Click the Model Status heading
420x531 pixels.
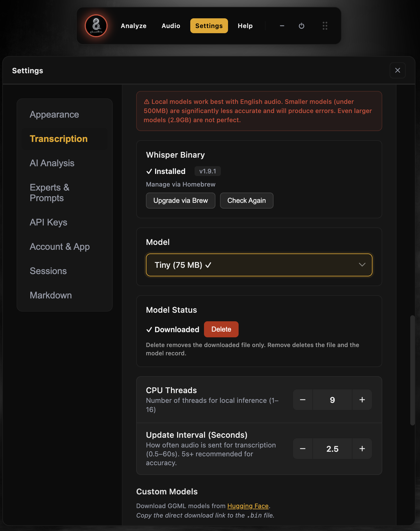[172, 310]
